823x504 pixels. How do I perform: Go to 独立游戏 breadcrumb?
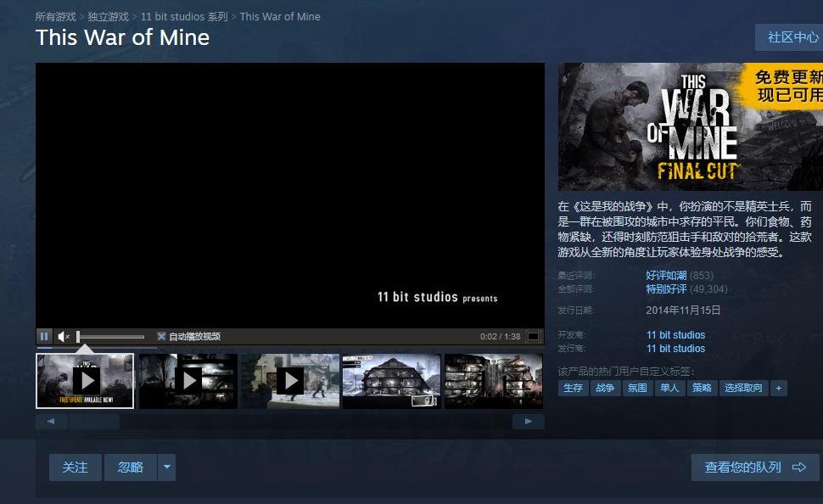pos(108,17)
